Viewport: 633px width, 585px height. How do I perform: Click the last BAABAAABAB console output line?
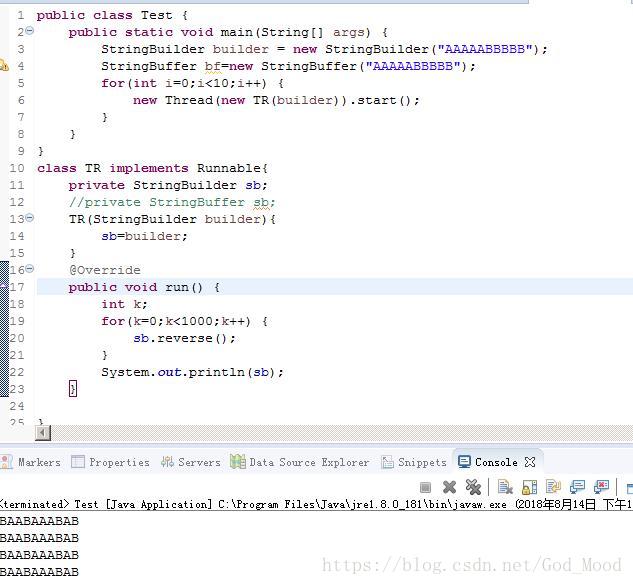[x=39, y=572]
